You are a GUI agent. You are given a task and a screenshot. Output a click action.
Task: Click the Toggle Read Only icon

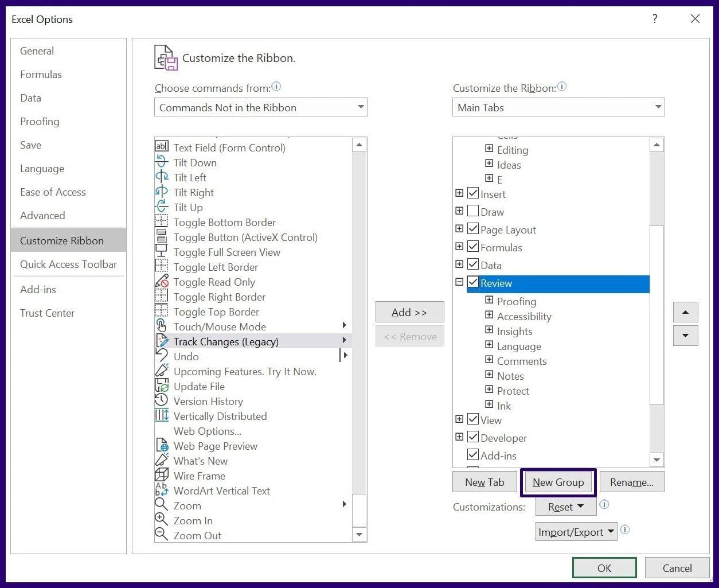162,282
